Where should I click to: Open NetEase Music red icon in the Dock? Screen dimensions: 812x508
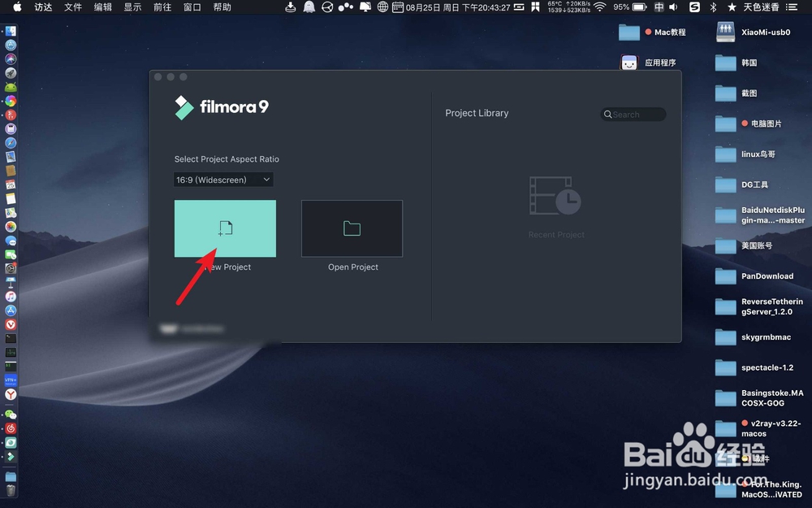pyautogui.click(x=11, y=428)
